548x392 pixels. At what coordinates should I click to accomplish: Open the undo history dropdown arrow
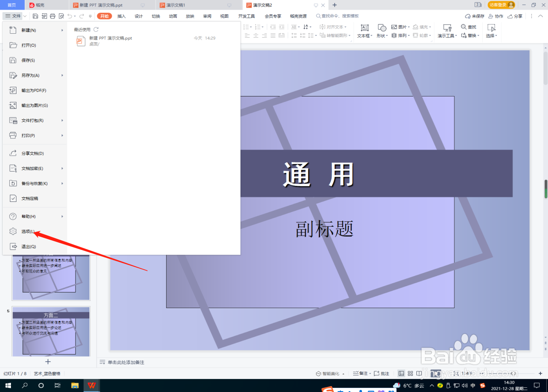75,16
